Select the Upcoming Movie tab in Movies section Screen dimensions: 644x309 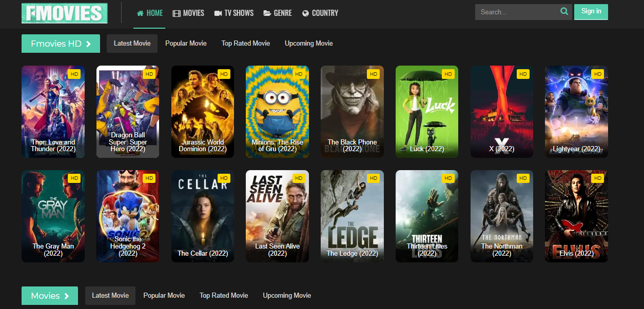click(286, 296)
